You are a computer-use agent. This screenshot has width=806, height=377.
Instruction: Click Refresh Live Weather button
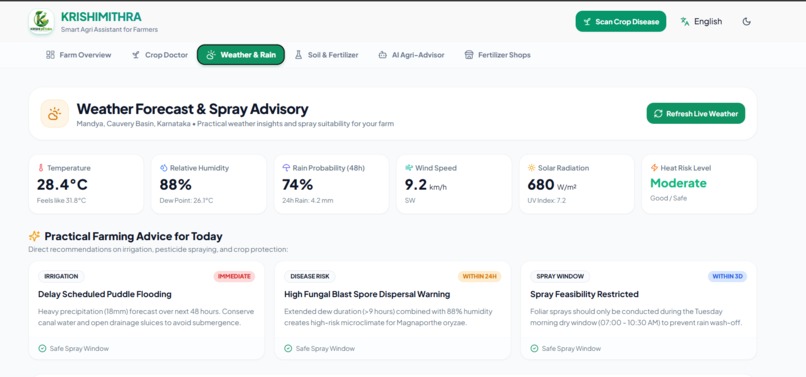(695, 114)
